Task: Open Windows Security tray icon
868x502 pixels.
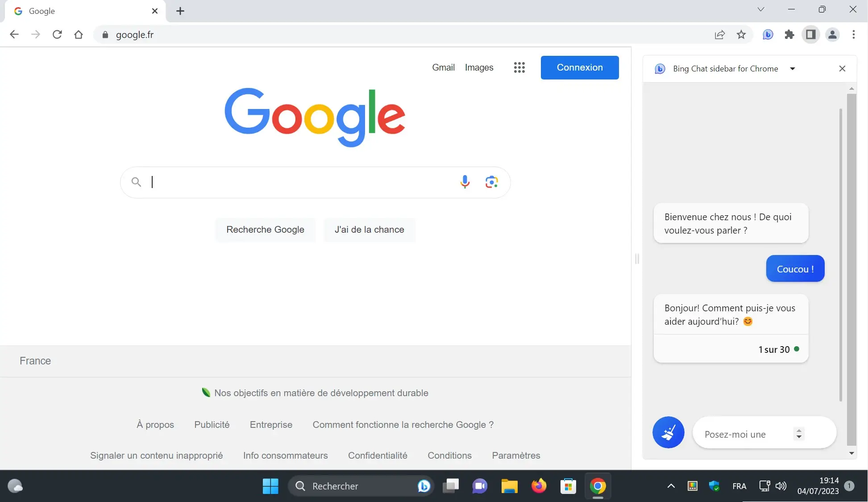Action: (x=714, y=486)
